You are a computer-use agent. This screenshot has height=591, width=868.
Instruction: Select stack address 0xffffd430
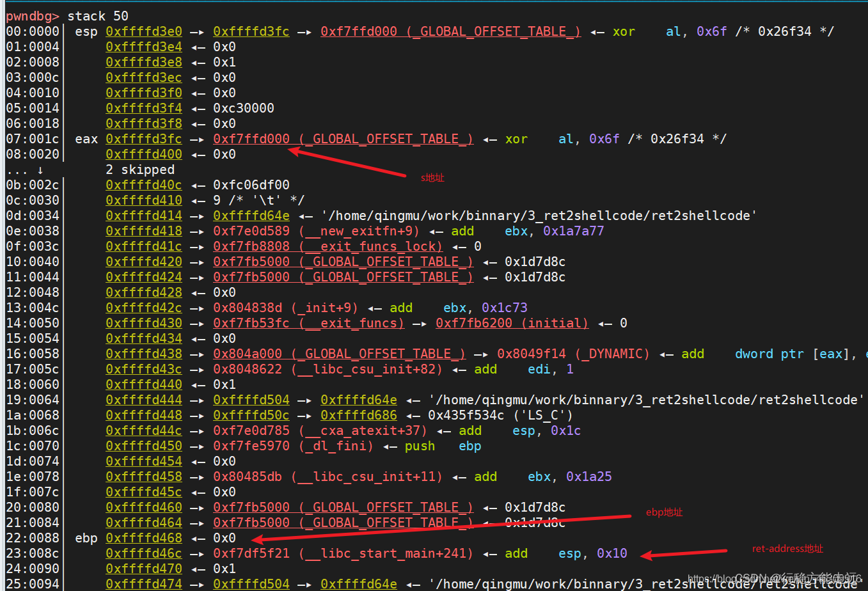pos(144,323)
